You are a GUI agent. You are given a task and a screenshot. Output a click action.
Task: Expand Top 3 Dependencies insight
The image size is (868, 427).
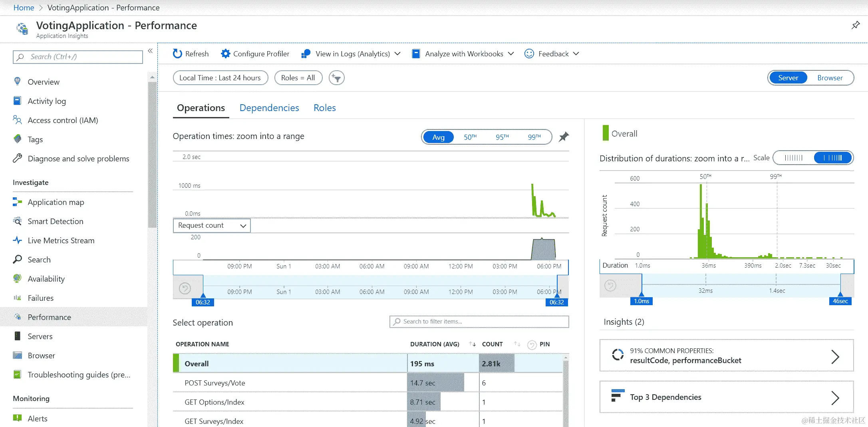click(727, 397)
